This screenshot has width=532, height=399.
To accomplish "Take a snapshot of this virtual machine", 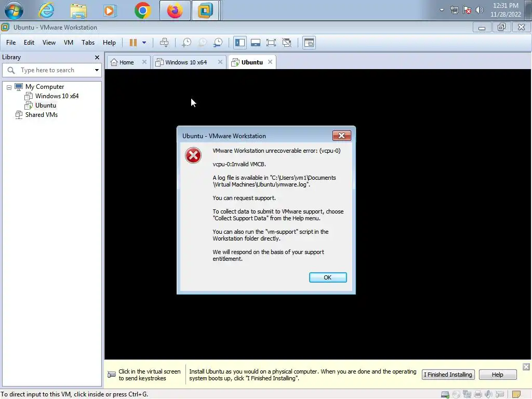I will click(187, 43).
